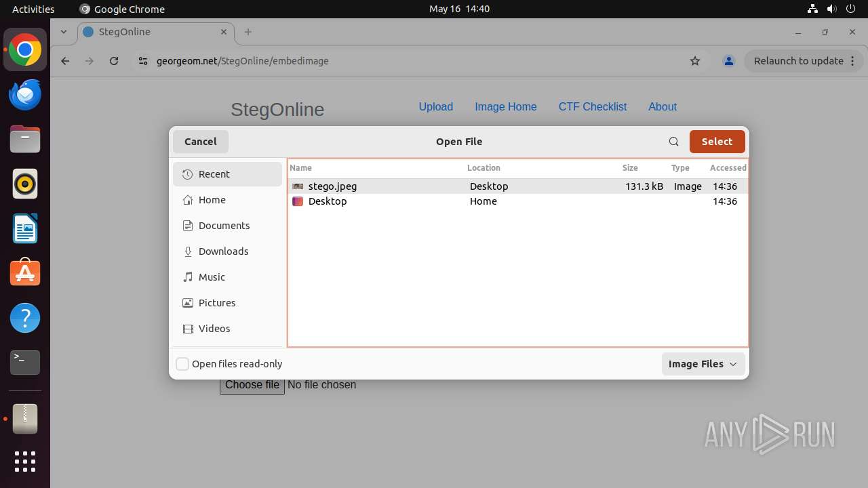Open the Files manager dock icon

pyautogui.click(x=25, y=140)
